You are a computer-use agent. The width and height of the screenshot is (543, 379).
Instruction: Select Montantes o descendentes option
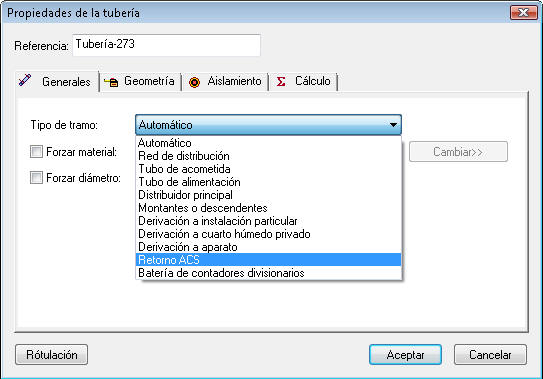[269, 208]
